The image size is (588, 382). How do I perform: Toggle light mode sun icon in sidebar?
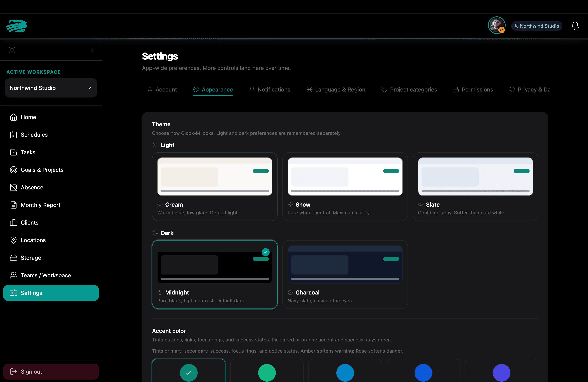pos(12,50)
